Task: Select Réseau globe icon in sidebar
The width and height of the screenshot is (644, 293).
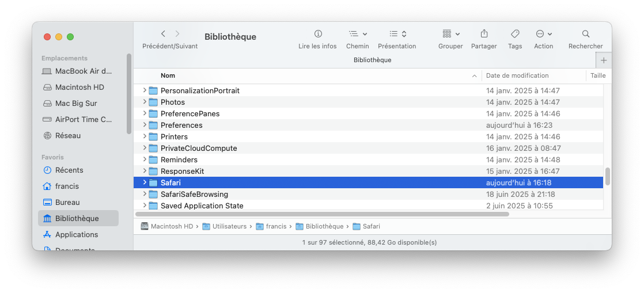Action: click(x=47, y=136)
